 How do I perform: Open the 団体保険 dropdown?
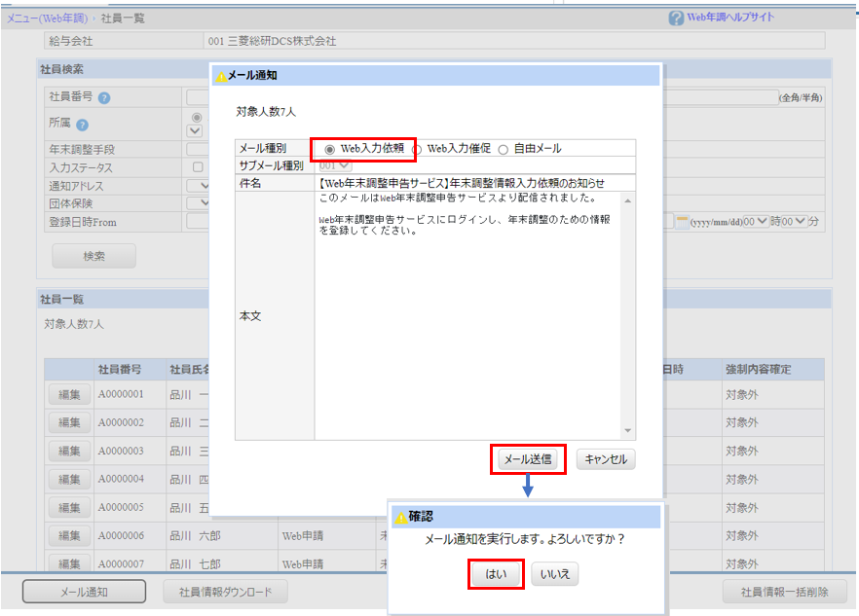[199, 203]
